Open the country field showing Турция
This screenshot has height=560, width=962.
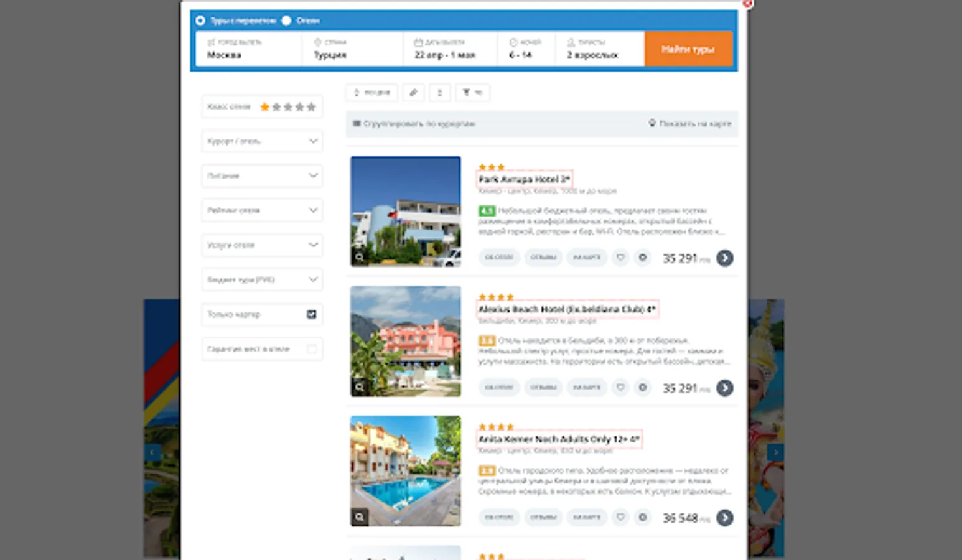(353, 49)
